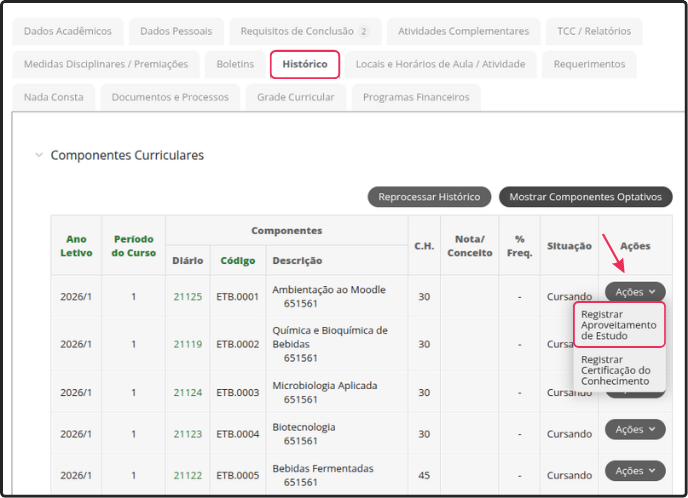Sort by Código column header

238,261
